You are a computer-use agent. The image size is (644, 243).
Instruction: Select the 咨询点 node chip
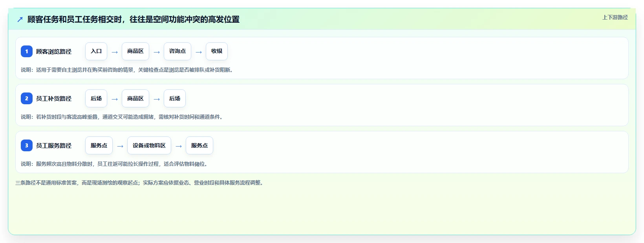tap(177, 51)
